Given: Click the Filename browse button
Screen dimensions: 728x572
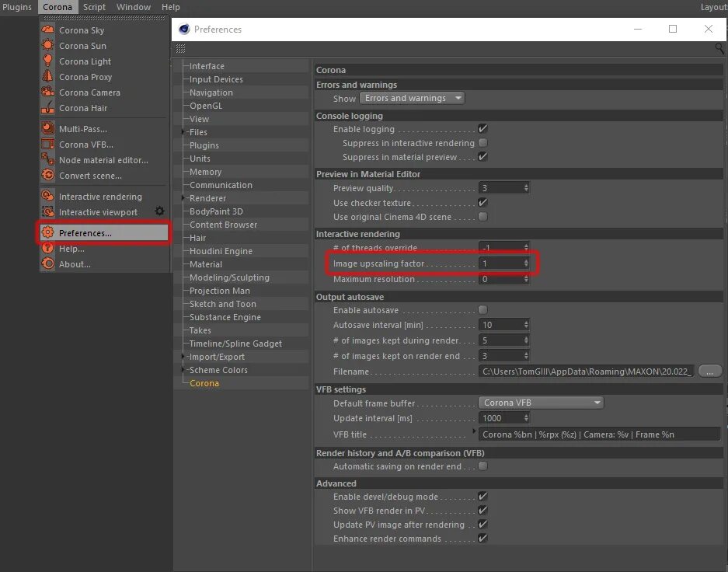Looking at the screenshot, I should [709, 371].
